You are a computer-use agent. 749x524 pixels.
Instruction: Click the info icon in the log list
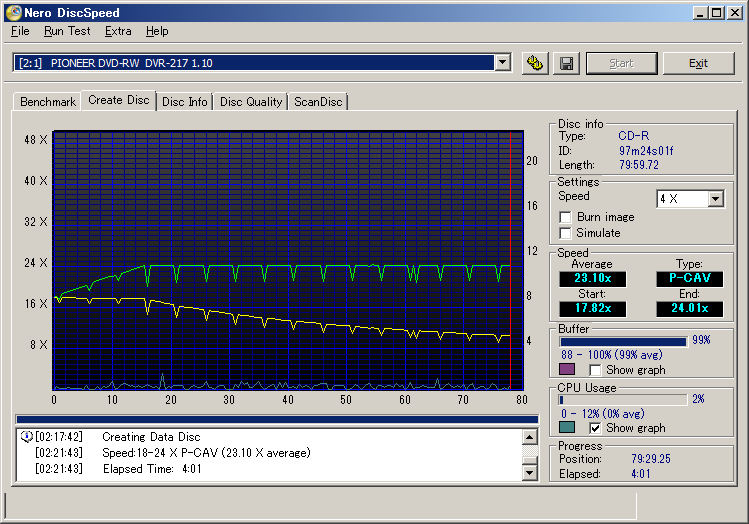[26, 437]
